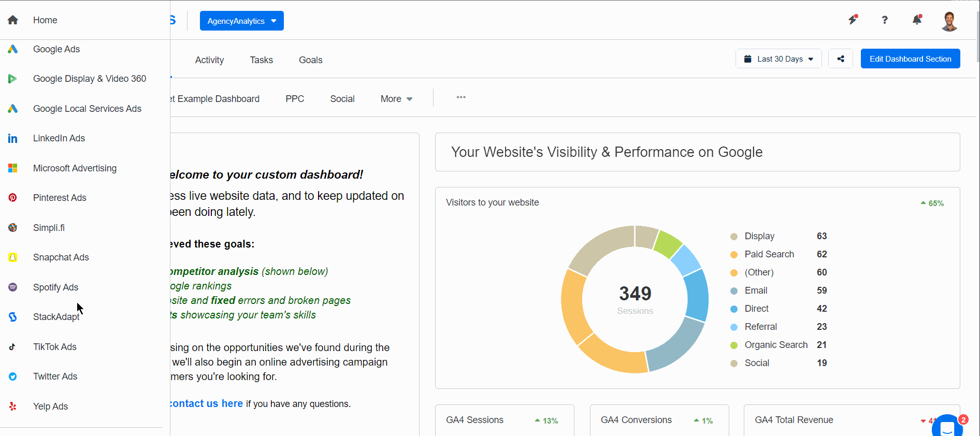Click the LinkedIn Ads logo icon
This screenshot has height=436, width=980.
coord(13,138)
